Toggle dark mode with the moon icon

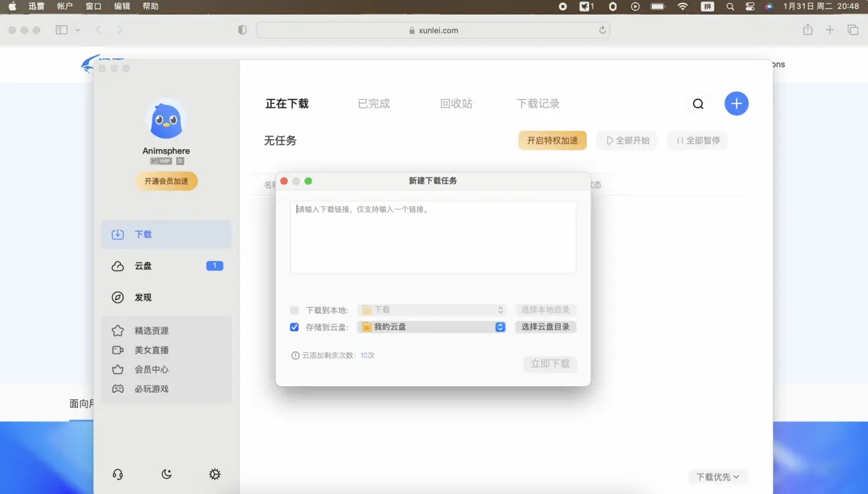(166, 474)
